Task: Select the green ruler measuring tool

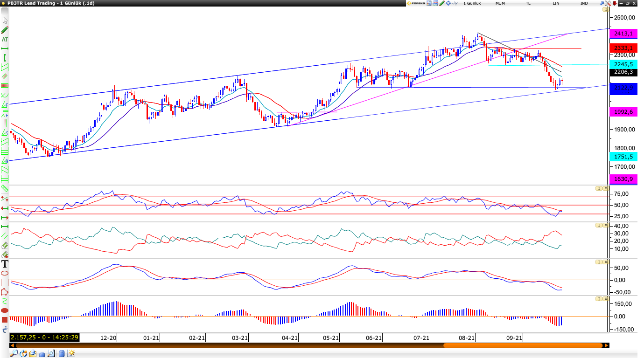Action: click(x=5, y=188)
